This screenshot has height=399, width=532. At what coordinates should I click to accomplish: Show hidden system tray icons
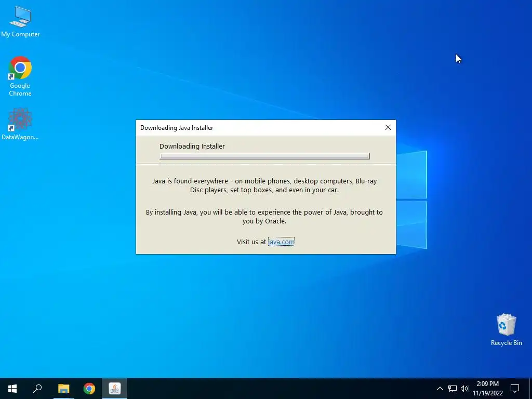440,389
